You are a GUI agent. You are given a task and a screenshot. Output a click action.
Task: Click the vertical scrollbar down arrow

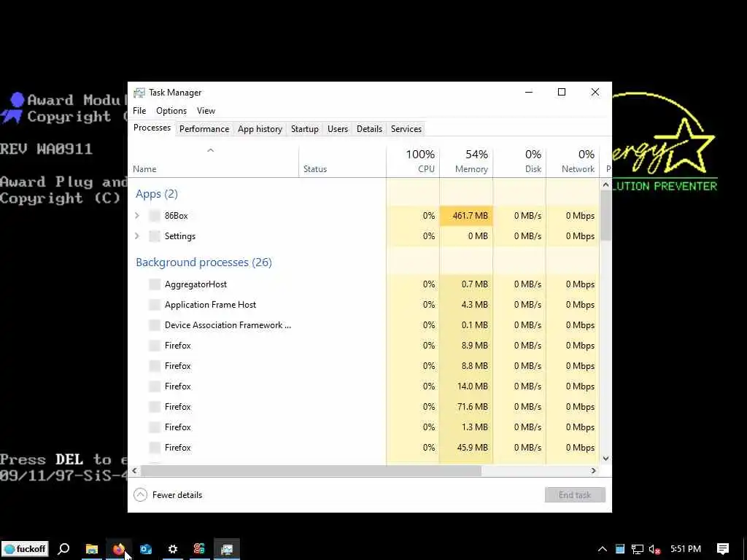pyautogui.click(x=605, y=459)
